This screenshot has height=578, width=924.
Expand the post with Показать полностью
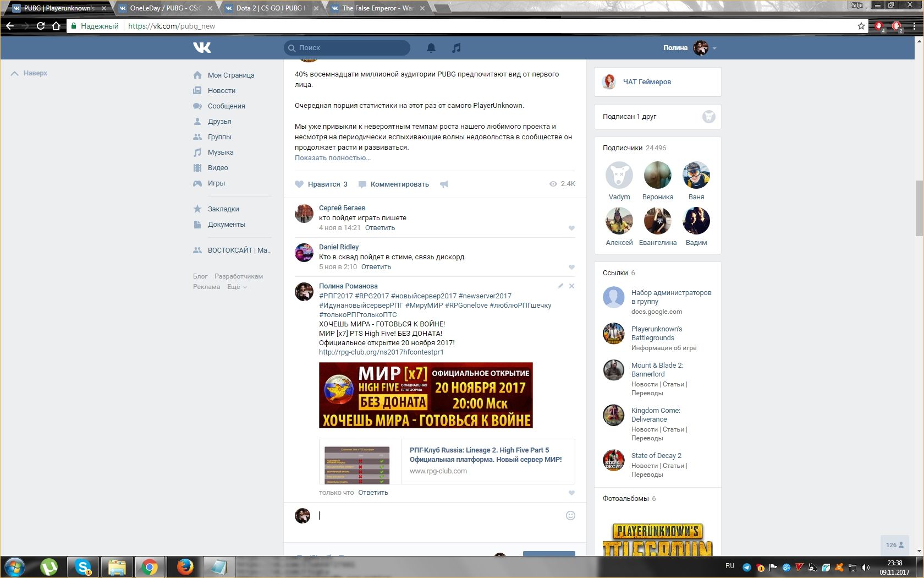pyautogui.click(x=333, y=158)
